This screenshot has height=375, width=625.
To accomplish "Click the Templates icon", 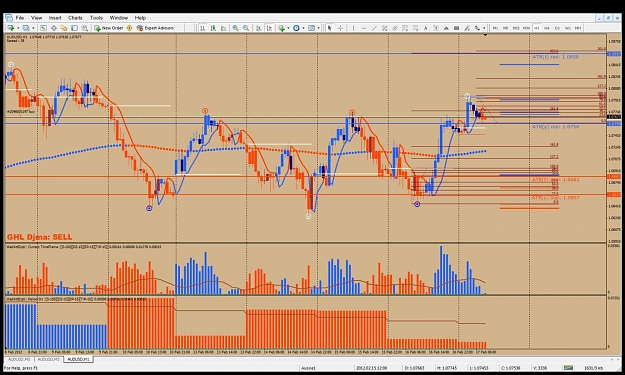I will point(311,28).
